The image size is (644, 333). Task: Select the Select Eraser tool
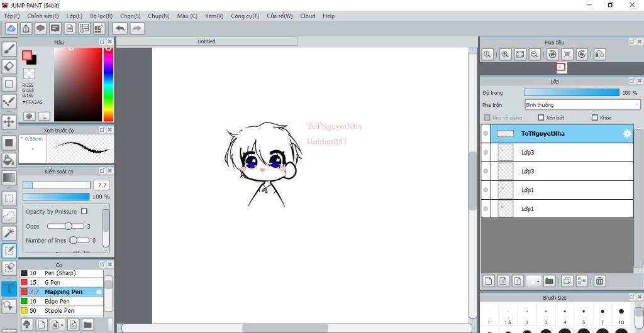(x=9, y=268)
